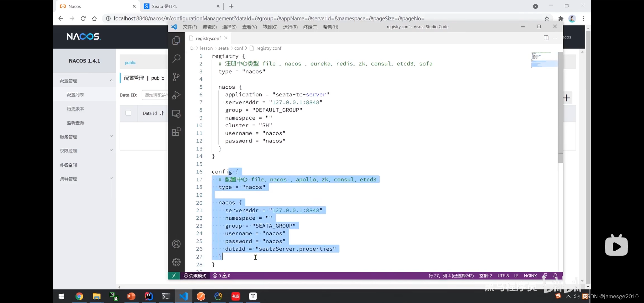Viewport: 644px width, 303px height.
Task: Open the 帮助(H) menu
Action: pos(331,27)
